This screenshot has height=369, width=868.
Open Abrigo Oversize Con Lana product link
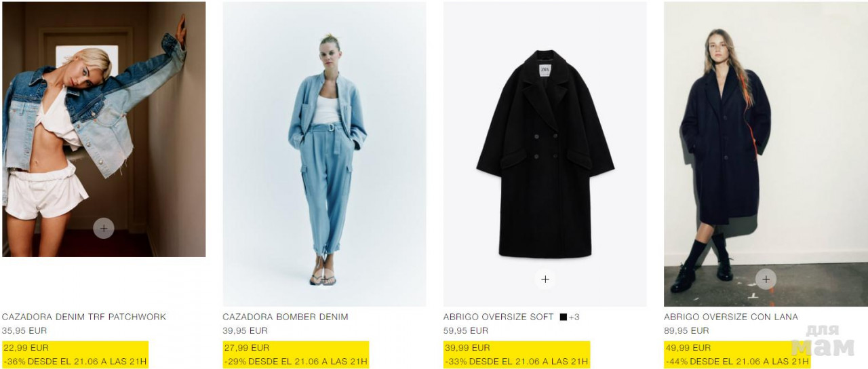(x=731, y=317)
